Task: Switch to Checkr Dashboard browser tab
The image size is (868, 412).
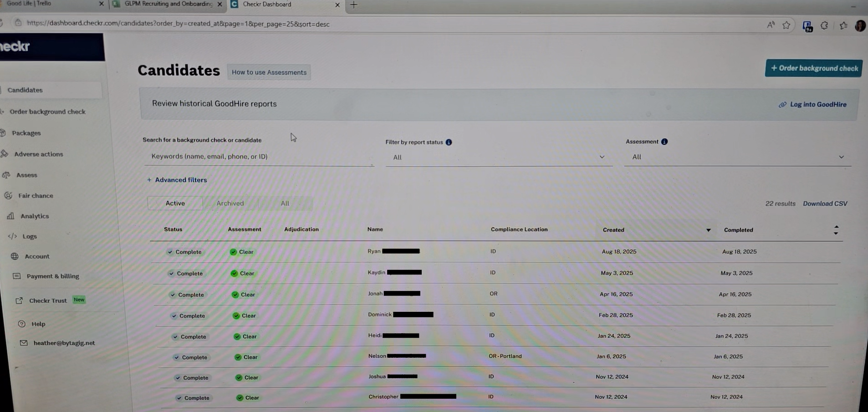Action: pyautogui.click(x=286, y=5)
